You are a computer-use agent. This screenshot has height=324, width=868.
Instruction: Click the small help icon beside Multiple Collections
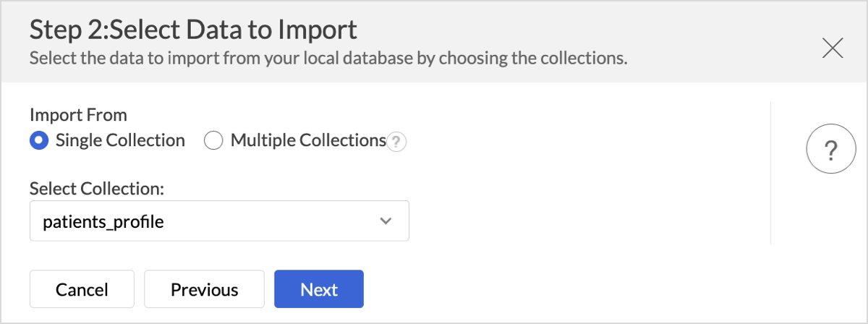coord(396,142)
